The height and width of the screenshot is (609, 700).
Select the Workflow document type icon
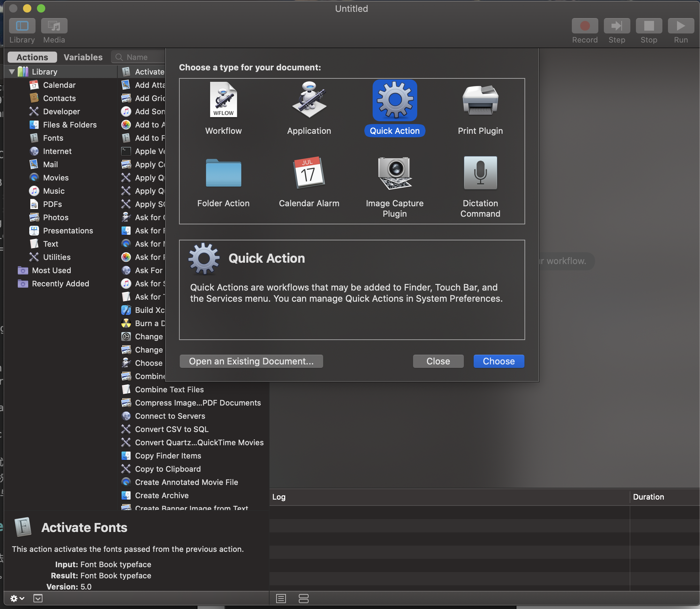[223, 100]
